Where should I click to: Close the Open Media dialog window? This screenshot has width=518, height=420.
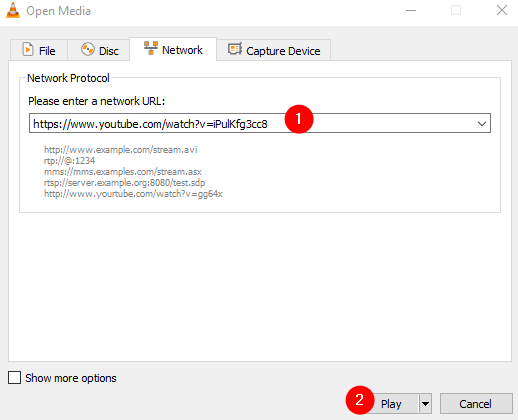coord(502,10)
